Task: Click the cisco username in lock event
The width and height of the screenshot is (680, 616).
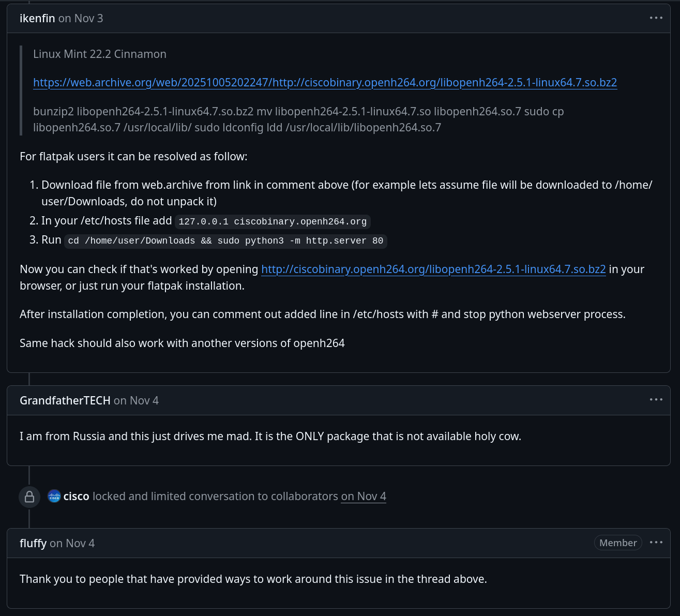Action: click(x=77, y=497)
